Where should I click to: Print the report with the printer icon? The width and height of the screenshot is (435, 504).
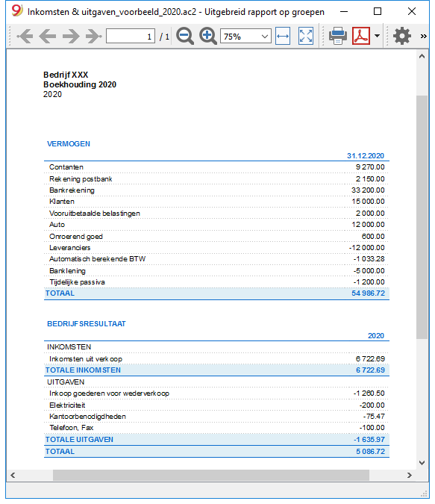click(338, 36)
